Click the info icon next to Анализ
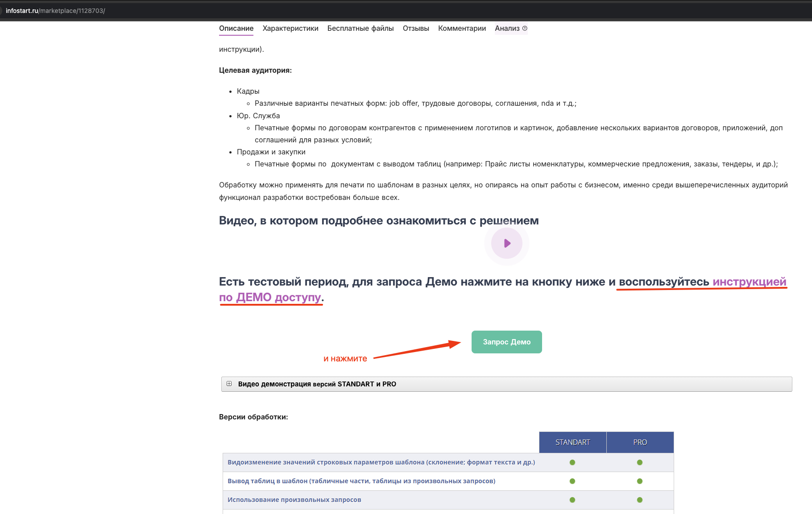This screenshot has height=514, width=812. point(525,28)
